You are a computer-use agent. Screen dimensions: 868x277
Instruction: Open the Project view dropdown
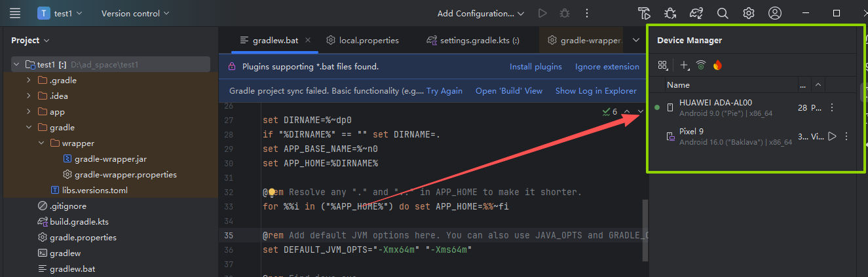coord(30,41)
